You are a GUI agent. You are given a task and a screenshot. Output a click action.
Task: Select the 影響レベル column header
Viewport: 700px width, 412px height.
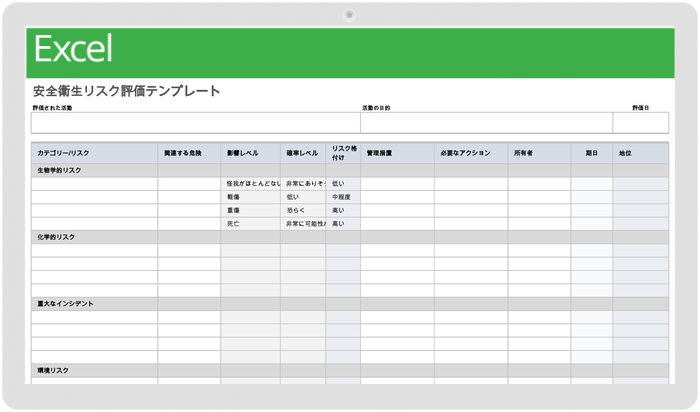tap(250, 153)
